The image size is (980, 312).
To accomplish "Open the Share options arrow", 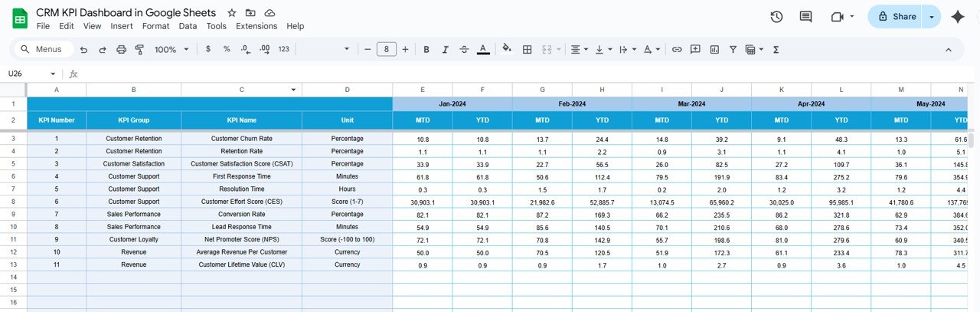I will tap(932, 16).
